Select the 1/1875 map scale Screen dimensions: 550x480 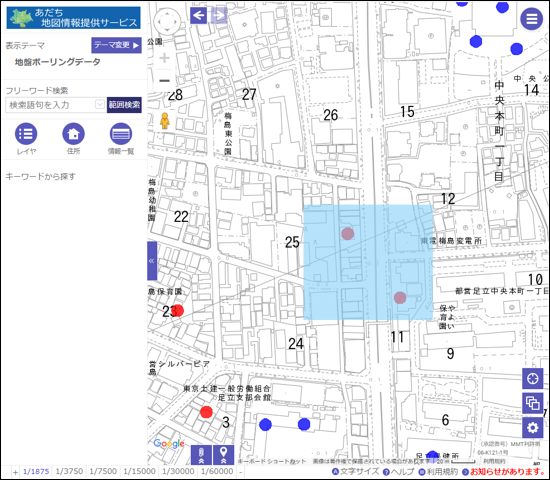click(36, 472)
